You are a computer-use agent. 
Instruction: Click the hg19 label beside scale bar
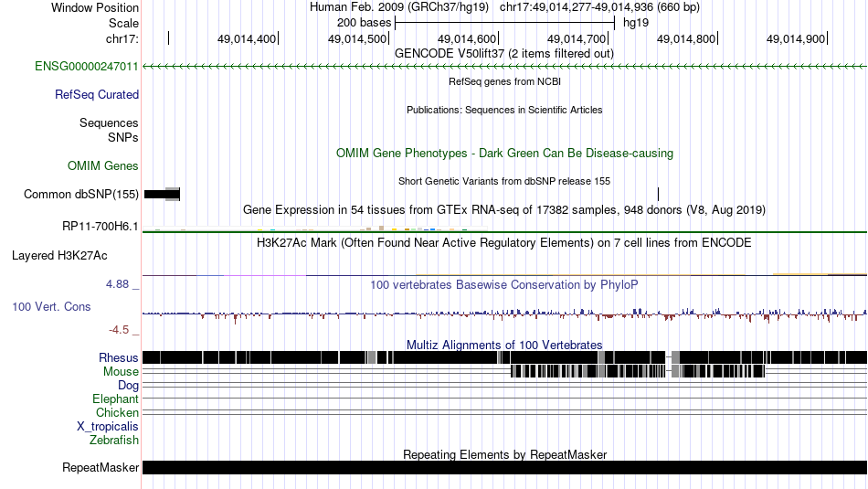(x=636, y=23)
